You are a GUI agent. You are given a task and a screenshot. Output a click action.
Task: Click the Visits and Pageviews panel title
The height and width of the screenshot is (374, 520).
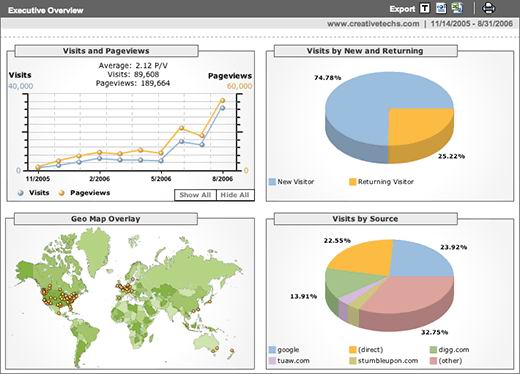(106, 51)
